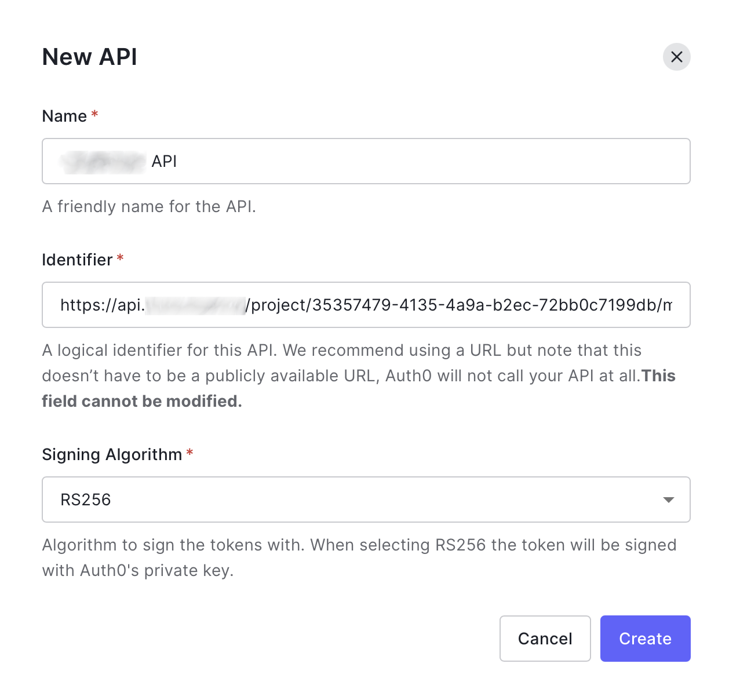Viewport: 729px width, 700px height.
Task: Click the Name field label
Action: tap(64, 116)
